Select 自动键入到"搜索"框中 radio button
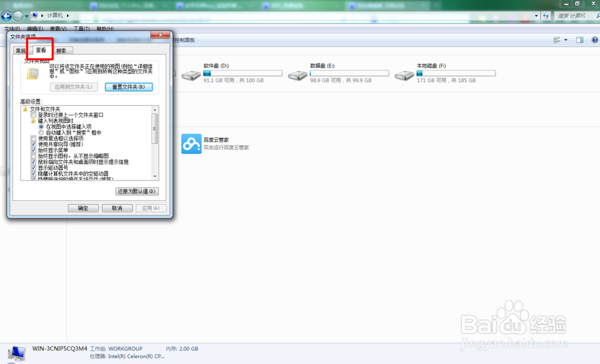The width and height of the screenshot is (600, 364). pos(41,133)
